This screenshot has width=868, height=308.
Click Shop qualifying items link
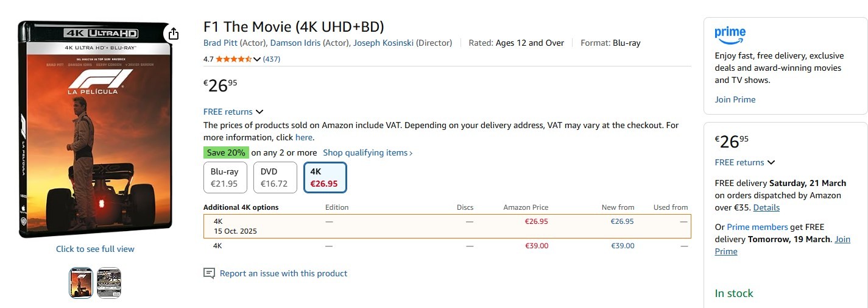point(367,152)
